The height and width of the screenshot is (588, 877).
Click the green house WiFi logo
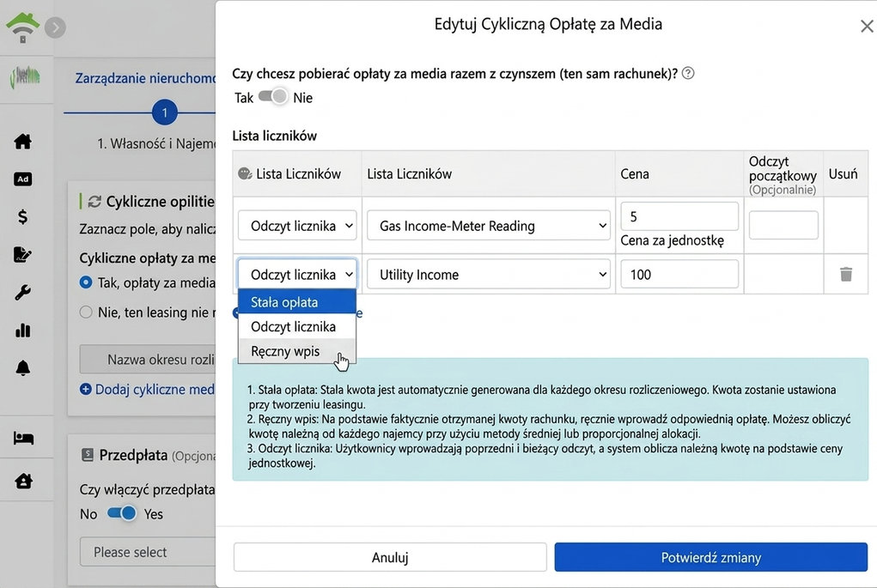[x=22, y=27]
